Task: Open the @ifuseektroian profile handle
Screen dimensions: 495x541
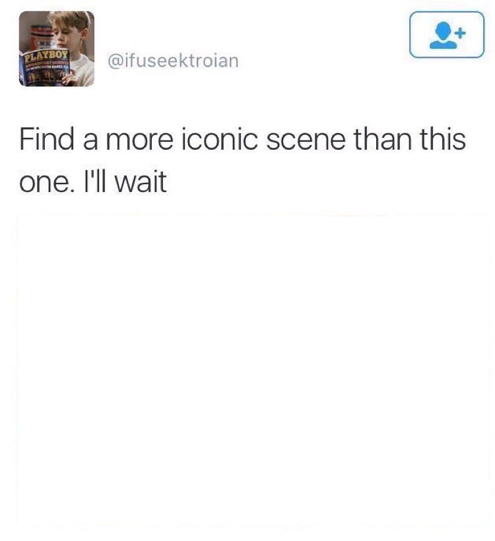Action: (x=173, y=61)
